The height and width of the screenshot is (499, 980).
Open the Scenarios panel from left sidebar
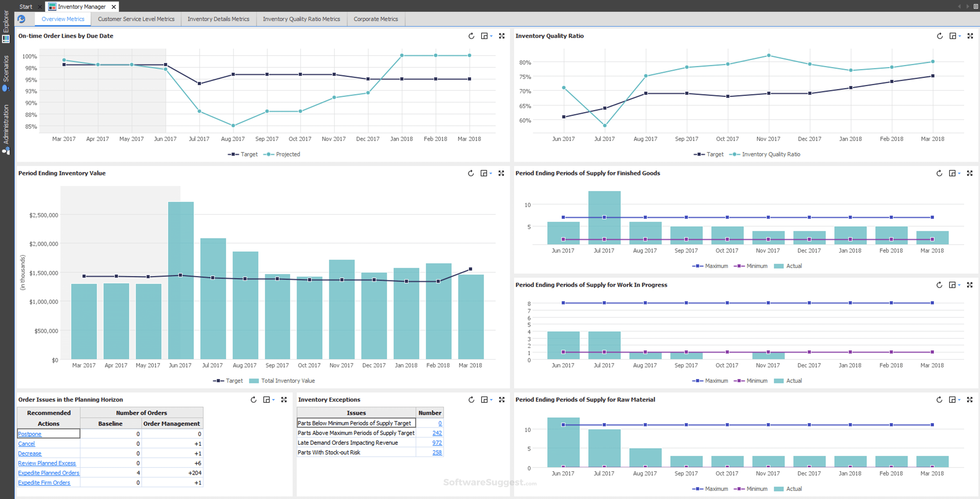tap(5, 72)
